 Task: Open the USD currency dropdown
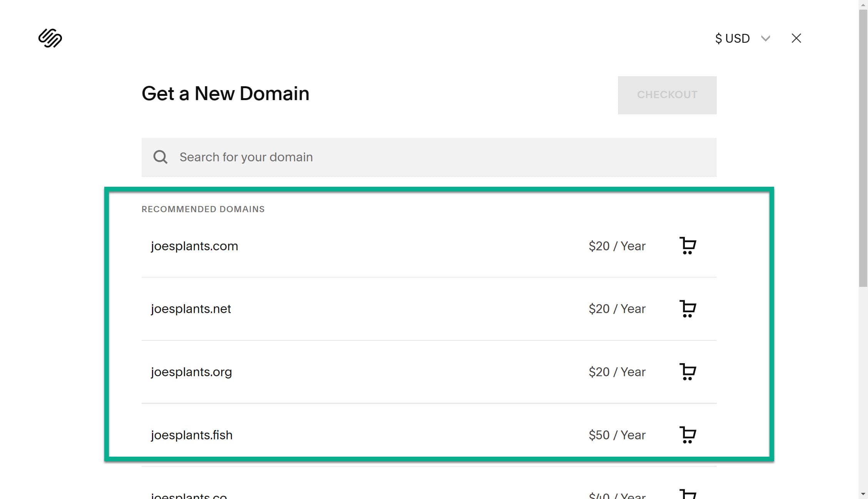732,39
